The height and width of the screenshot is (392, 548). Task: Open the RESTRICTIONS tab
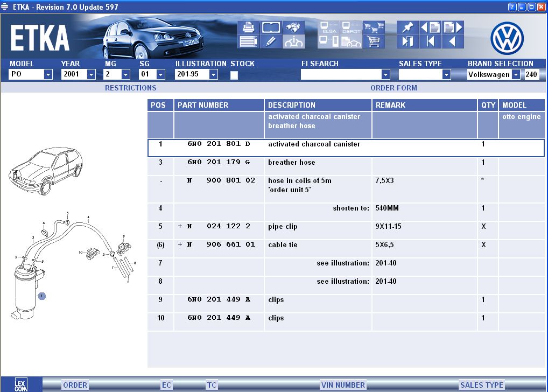pyautogui.click(x=130, y=88)
